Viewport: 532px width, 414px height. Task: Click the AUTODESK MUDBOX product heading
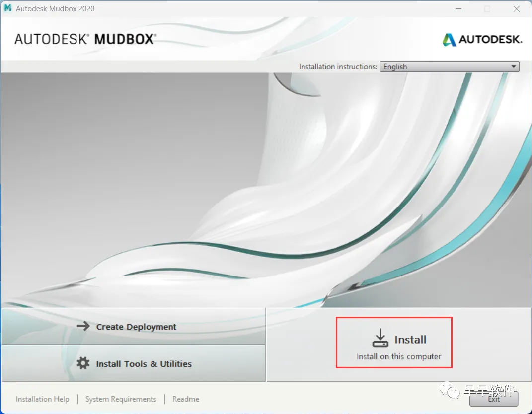coord(85,39)
